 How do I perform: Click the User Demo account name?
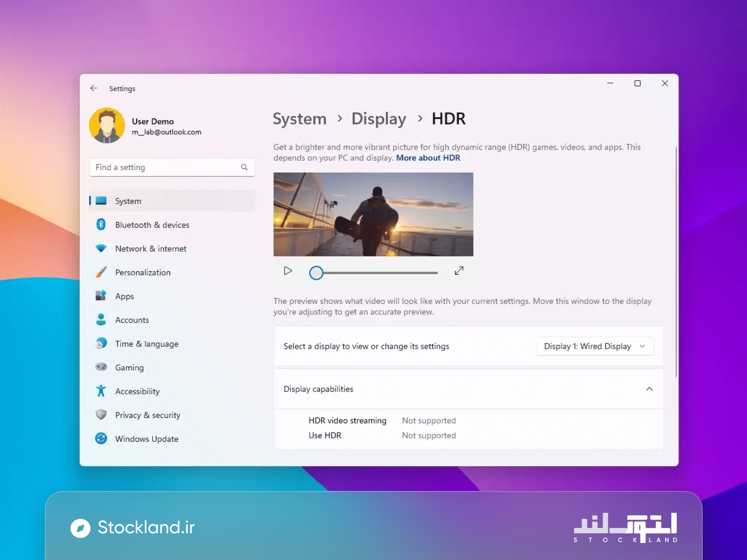153,122
